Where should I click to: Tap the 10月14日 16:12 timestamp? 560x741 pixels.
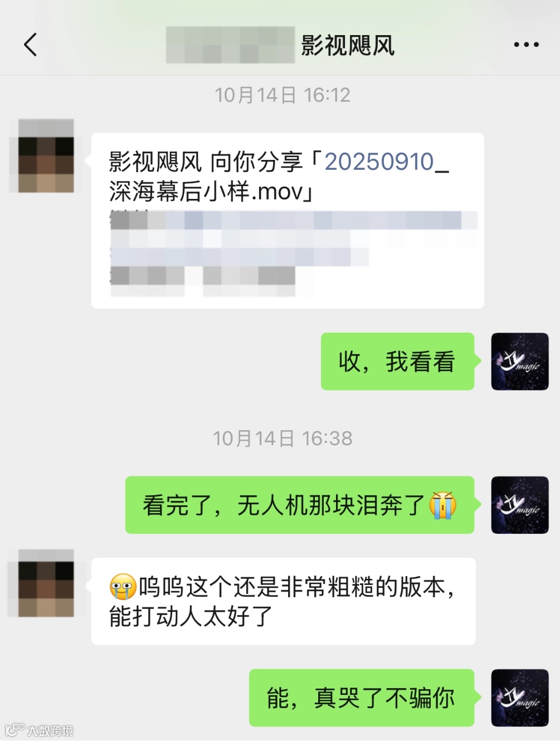tap(283, 95)
